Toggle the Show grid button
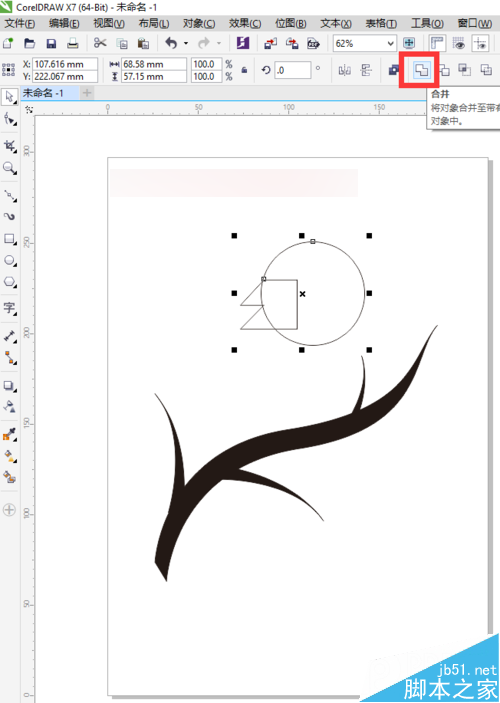 (459, 43)
